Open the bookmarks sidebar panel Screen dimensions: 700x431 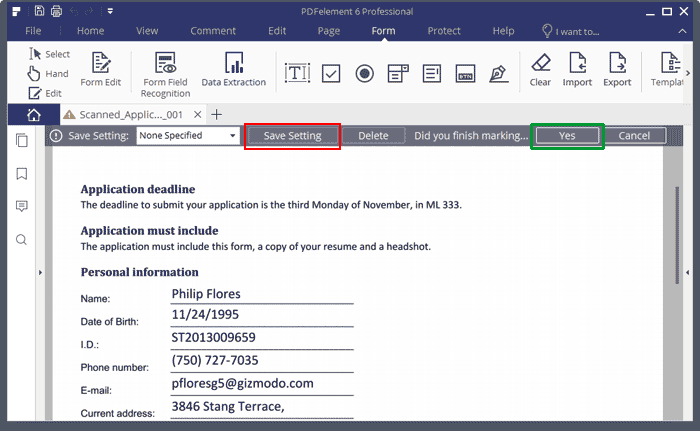click(22, 174)
